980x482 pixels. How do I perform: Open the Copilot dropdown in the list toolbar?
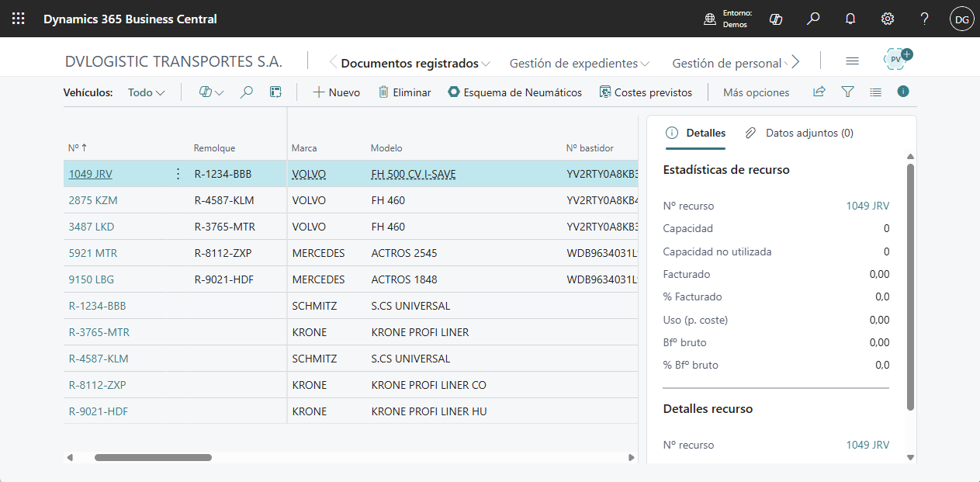[x=211, y=92]
